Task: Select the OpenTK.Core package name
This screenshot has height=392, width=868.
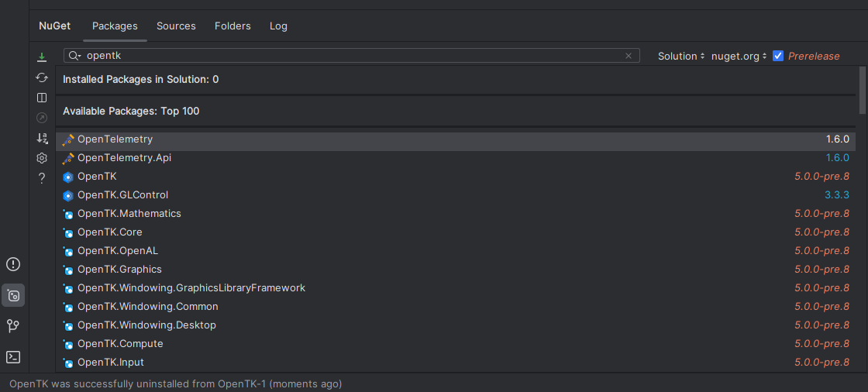Action: pos(109,232)
